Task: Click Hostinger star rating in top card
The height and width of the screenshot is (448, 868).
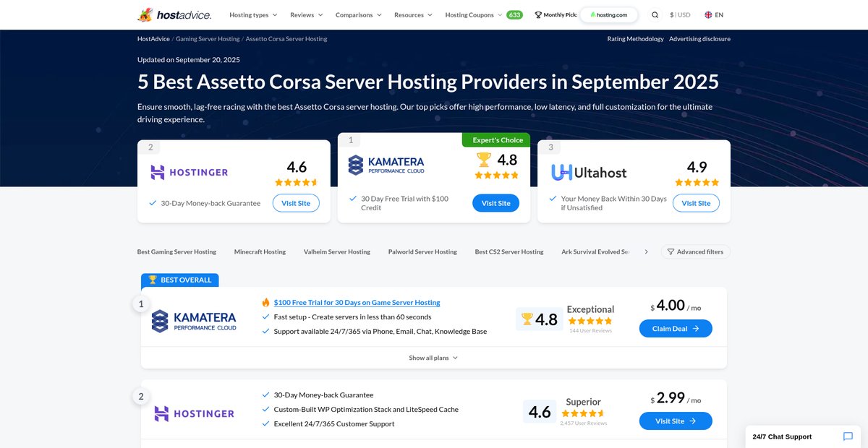Action: (x=296, y=183)
